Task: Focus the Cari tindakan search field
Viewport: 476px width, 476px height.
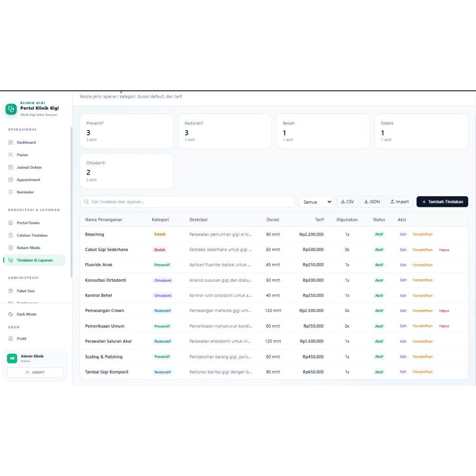Action: (x=187, y=202)
